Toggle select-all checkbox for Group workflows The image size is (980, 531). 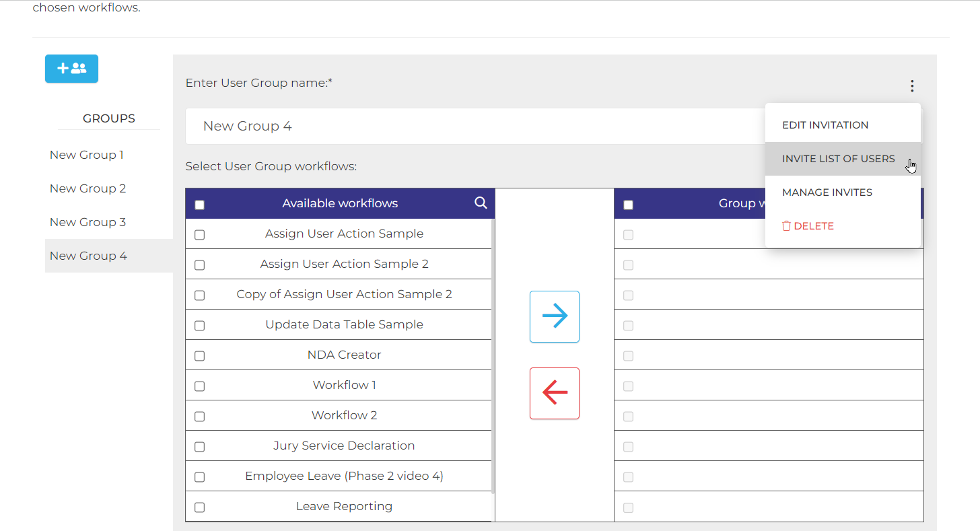point(628,205)
